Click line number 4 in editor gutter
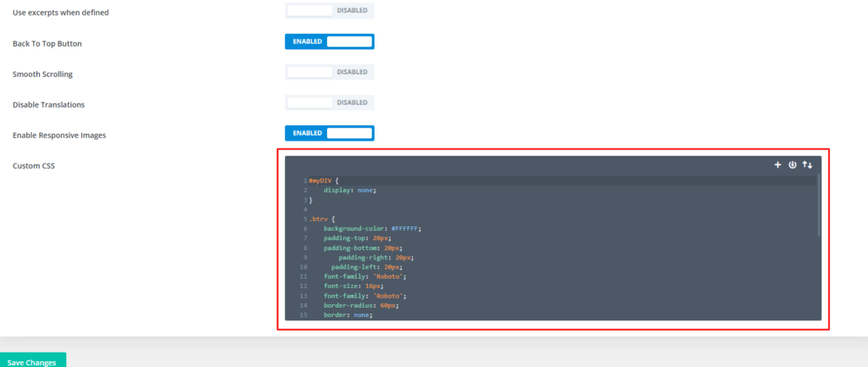Screen dimensions: 868x367 pyautogui.click(x=304, y=209)
